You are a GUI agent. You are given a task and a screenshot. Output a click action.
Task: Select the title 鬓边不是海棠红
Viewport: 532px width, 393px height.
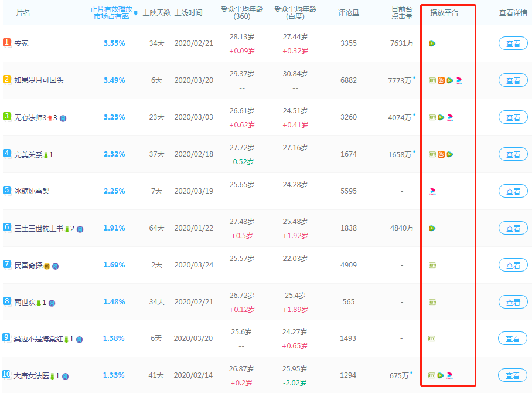[38, 339]
